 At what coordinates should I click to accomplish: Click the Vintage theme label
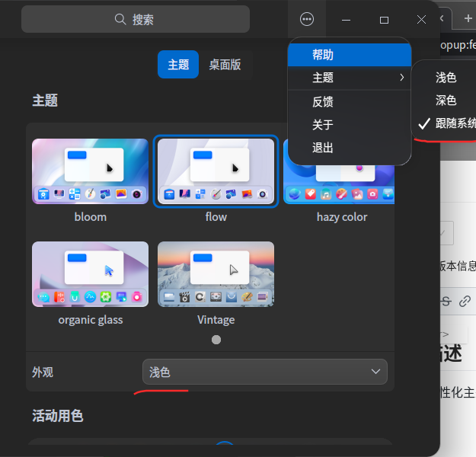pyautogui.click(x=216, y=320)
